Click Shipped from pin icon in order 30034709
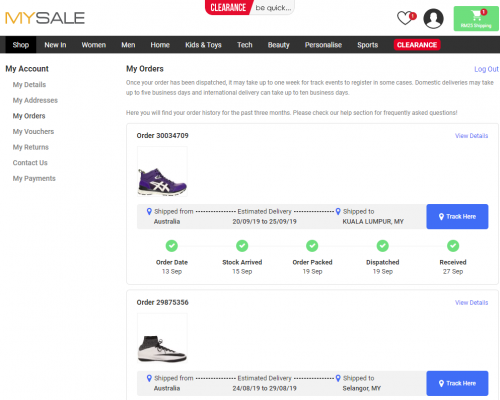500x400 pixels. (149, 211)
